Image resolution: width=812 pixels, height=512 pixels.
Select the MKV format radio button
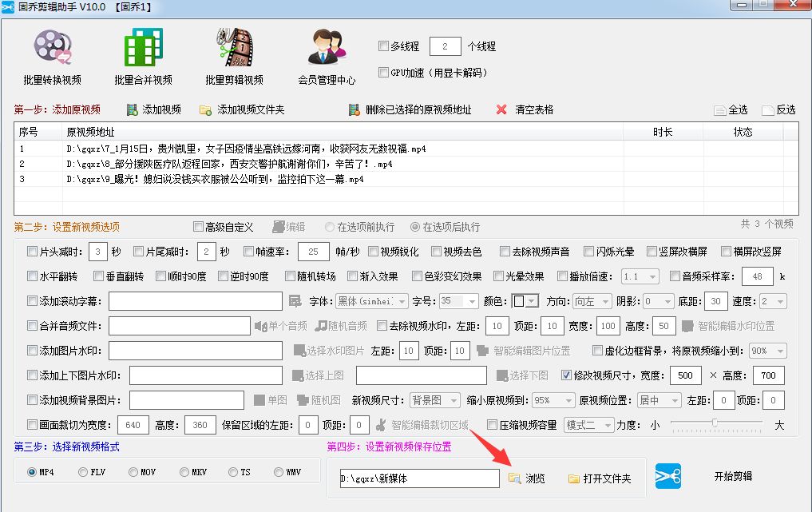184,472
